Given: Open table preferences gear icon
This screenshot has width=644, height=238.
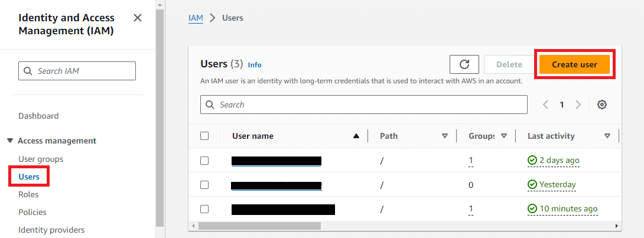Looking at the screenshot, I should pyautogui.click(x=601, y=105).
